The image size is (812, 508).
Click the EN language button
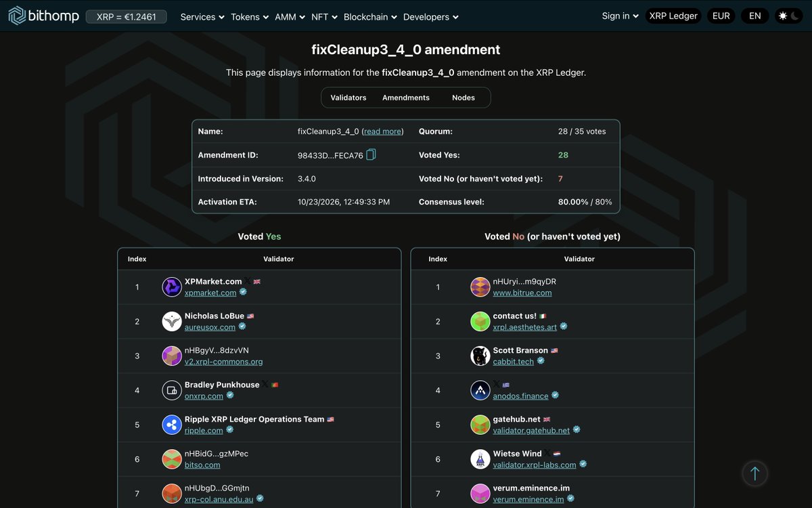click(x=755, y=16)
